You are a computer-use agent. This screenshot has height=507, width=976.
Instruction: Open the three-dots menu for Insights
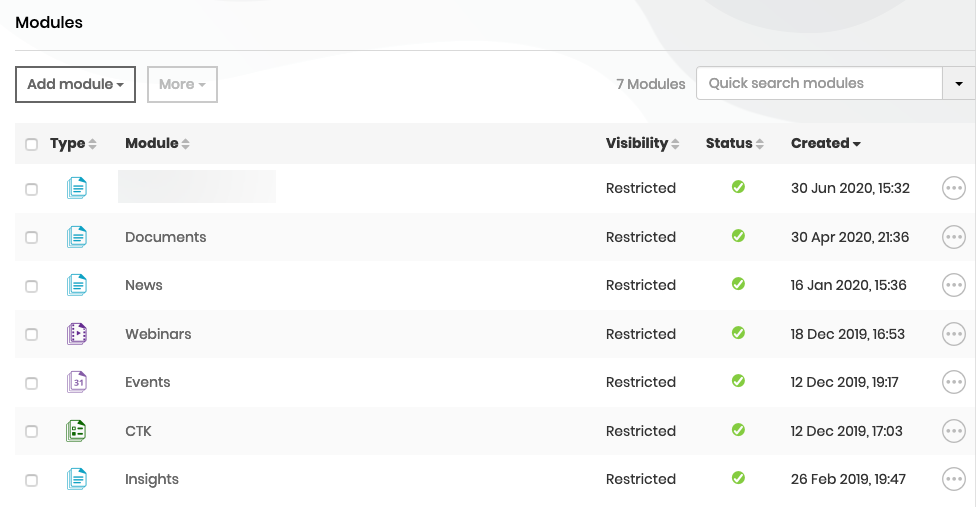[954, 479]
